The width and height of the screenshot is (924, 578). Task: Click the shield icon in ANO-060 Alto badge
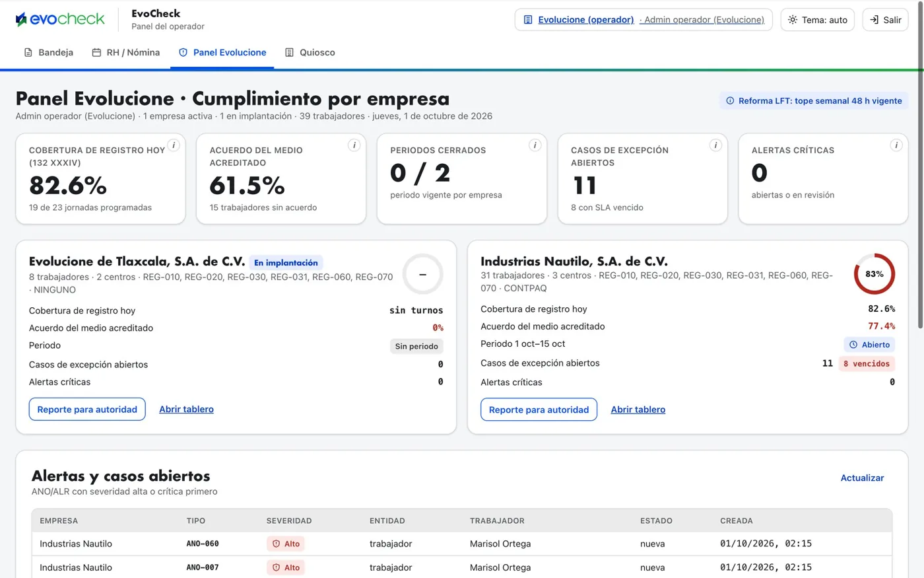pyautogui.click(x=277, y=544)
